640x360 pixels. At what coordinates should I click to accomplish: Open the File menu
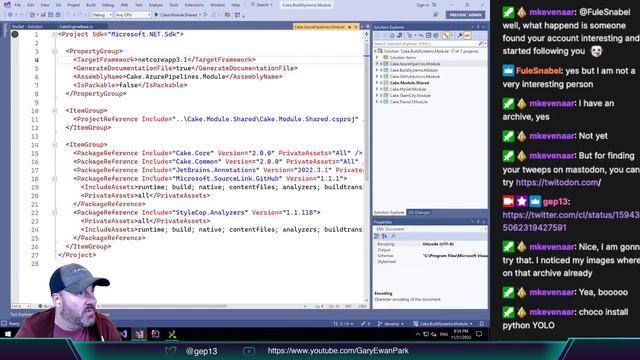click(18, 5)
